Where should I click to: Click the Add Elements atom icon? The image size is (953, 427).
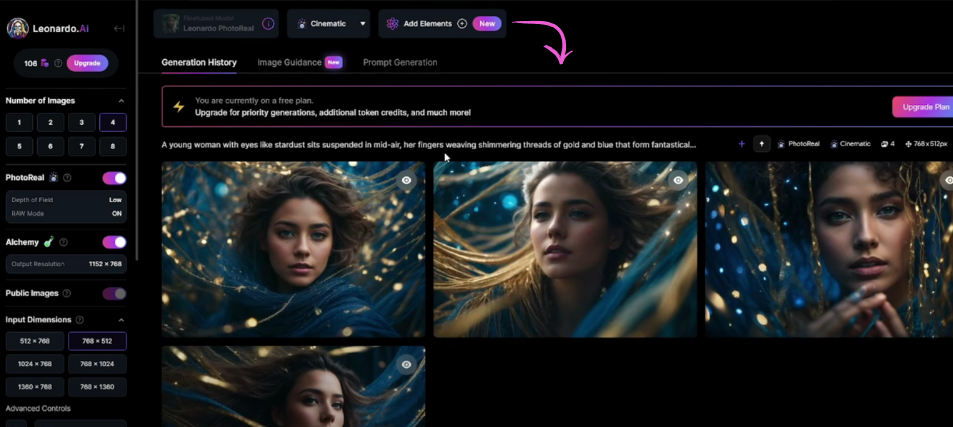coord(392,24)
